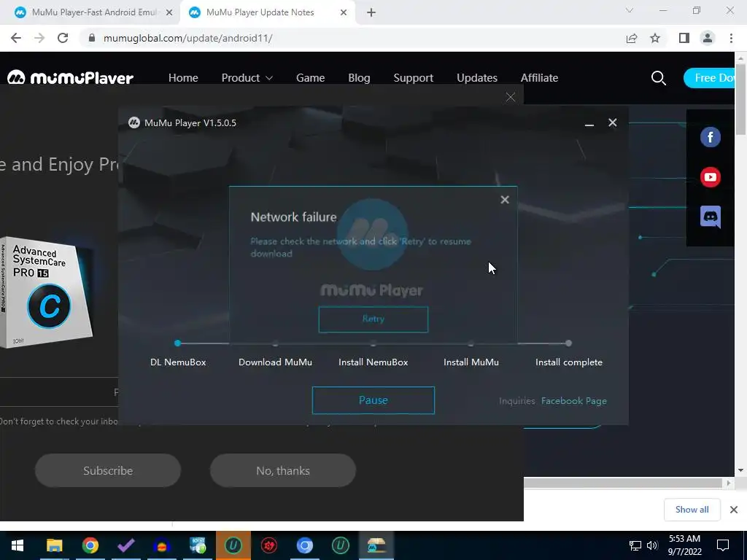
Task: Open the MuMu installer taskbar icon
Action: (x=376, y=545)
